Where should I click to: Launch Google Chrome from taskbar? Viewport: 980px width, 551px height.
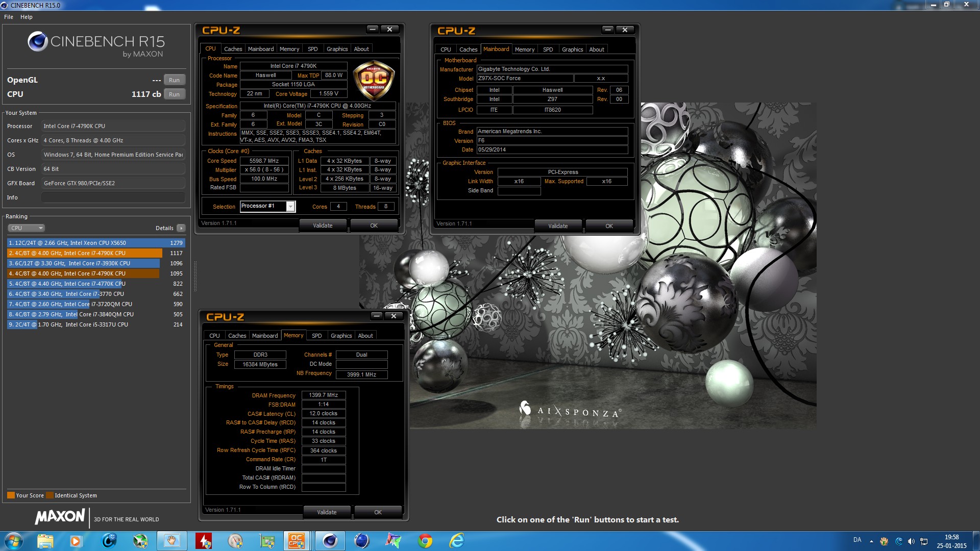point(425,541)
